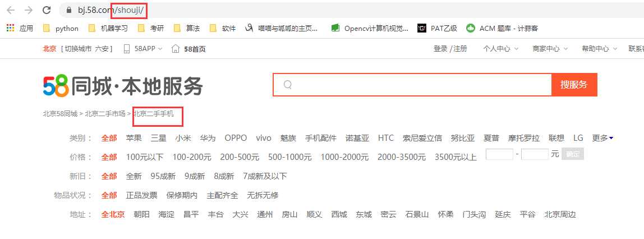This screenshot has height=239, width=644.
Task: Filter category by 索尼爱立信
Action: (422, 138)
